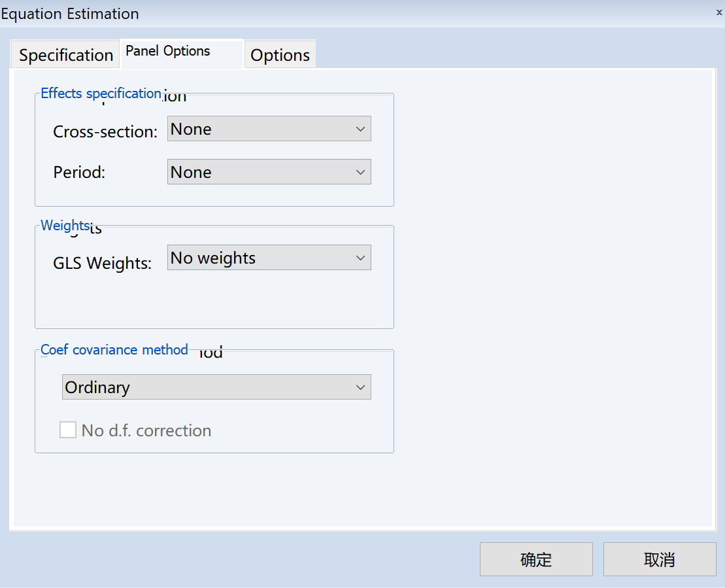Click the Weights group heading
The height and width of the screenshot is (588, 725).
[65, 226]
